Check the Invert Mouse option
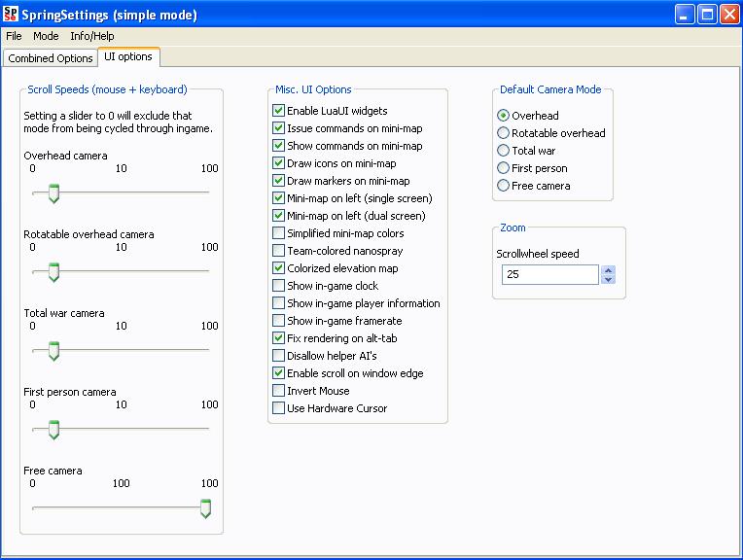 [278, 391]
